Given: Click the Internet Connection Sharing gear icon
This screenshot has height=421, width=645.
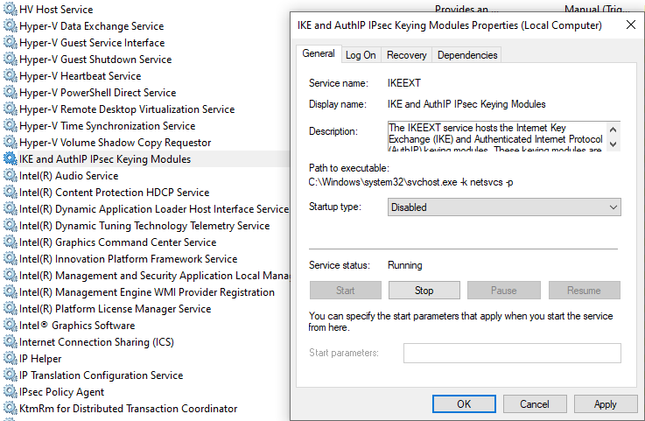Looking at the screenshot, I should [x=10, y=342].
